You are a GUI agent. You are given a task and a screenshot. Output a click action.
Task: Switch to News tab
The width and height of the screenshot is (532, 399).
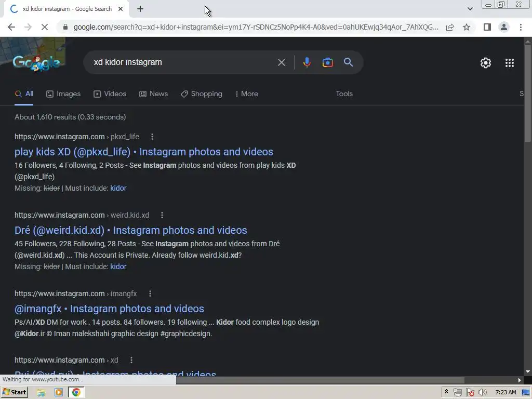153,94
